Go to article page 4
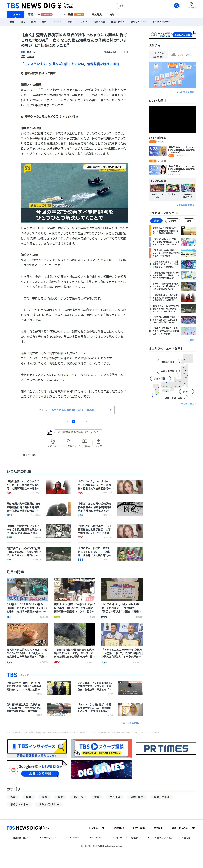203x868 pixels. [80, 421]
